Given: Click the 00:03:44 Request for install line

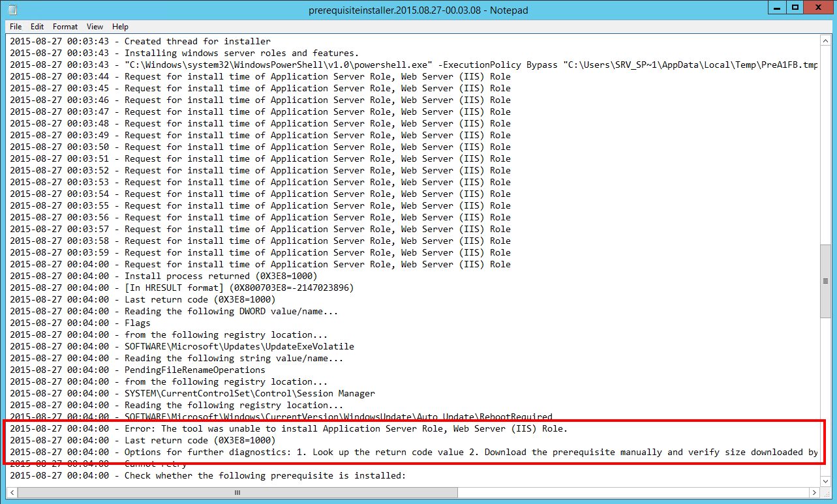Looking at the screenshot, I should click(260, 76).
